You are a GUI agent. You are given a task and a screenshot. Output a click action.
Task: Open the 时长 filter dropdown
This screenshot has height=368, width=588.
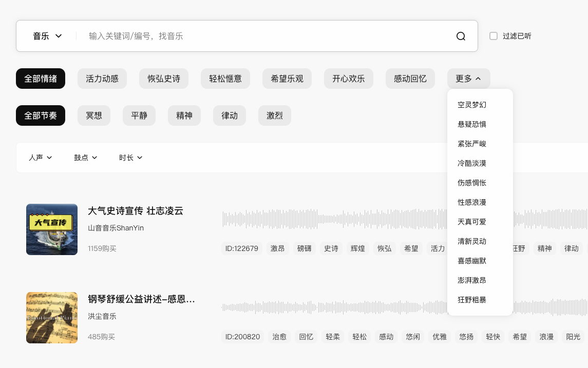tap(131, 158)
